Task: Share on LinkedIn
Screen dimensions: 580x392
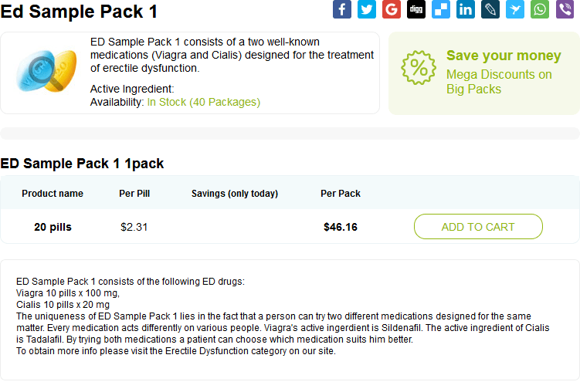Action: [x=466, y=8]
